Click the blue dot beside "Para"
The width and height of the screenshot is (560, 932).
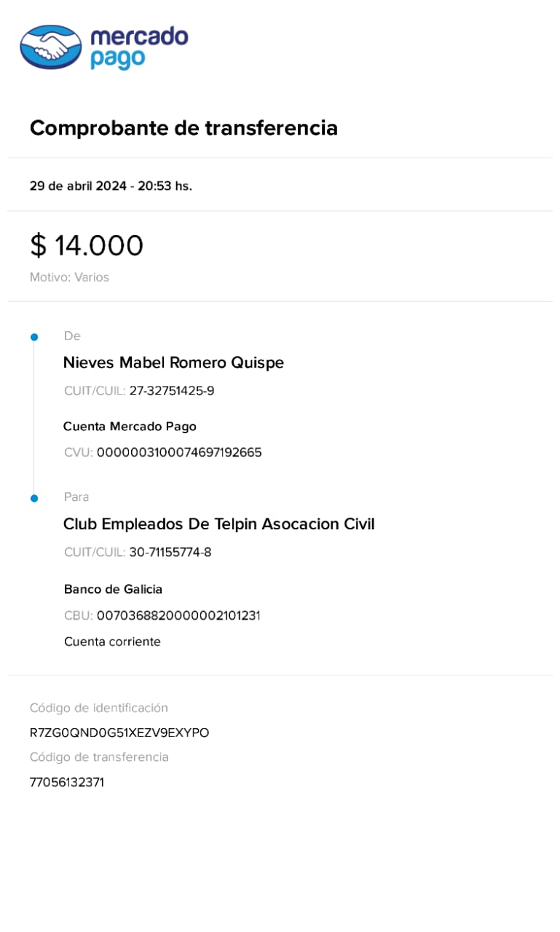pos(33,498)
